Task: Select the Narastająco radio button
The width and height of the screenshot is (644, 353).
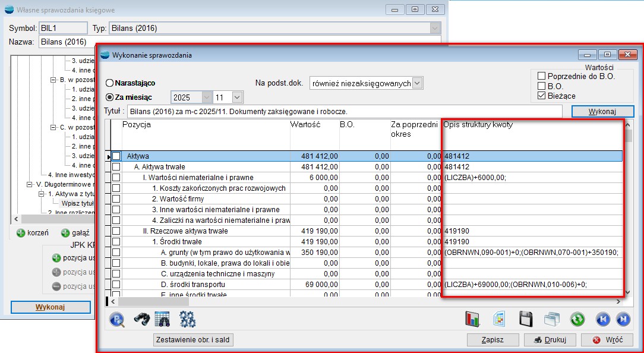Action: coord(109,83)
